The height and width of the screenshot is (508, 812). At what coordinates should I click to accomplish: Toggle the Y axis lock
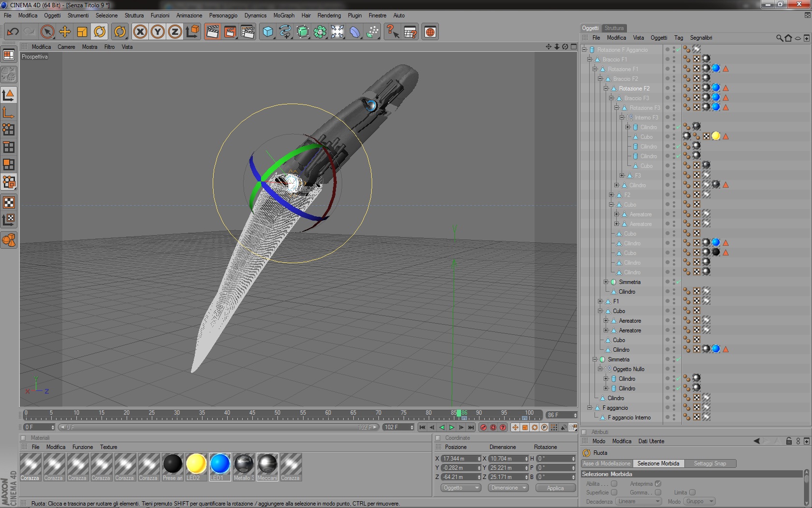(158, 32)
